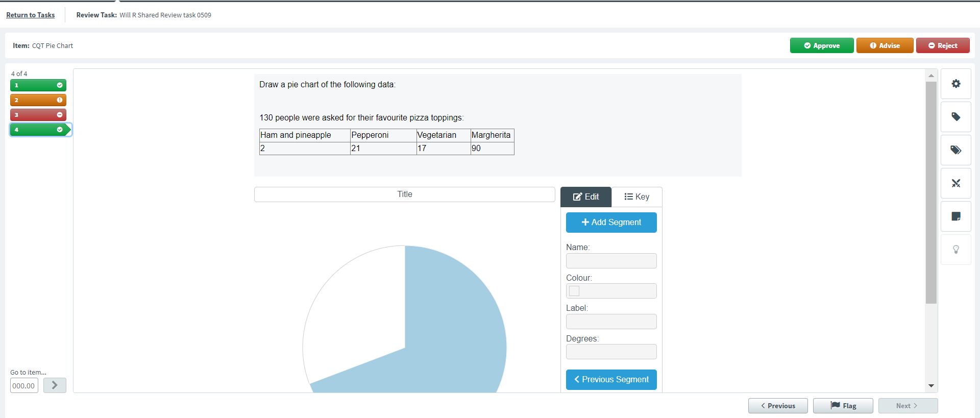Reject the current item
Screen dimensions: 980x418
943,45
